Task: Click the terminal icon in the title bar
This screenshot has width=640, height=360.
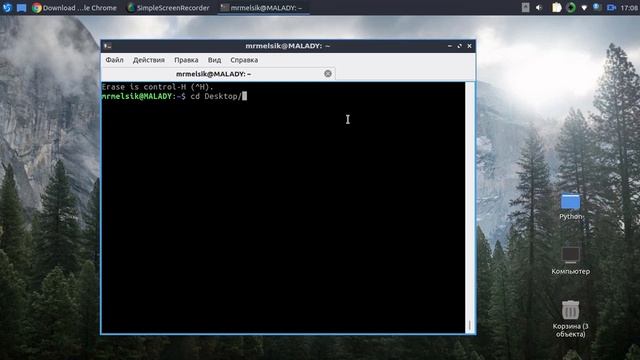Action: point(107,46)
